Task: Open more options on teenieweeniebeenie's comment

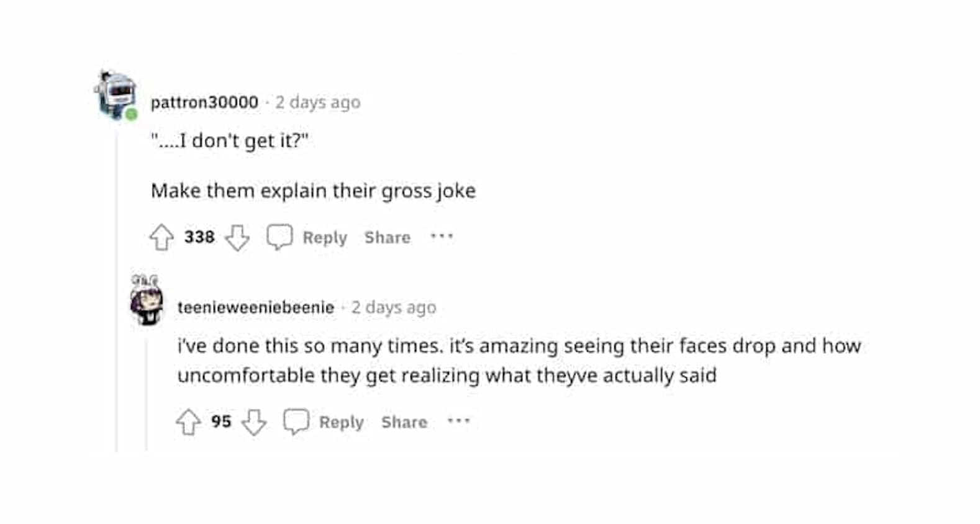Action: click(x=458, y=421)
